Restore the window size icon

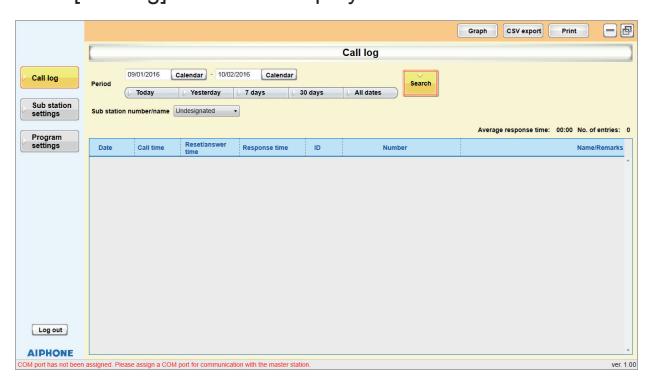(x=626, y=30)
